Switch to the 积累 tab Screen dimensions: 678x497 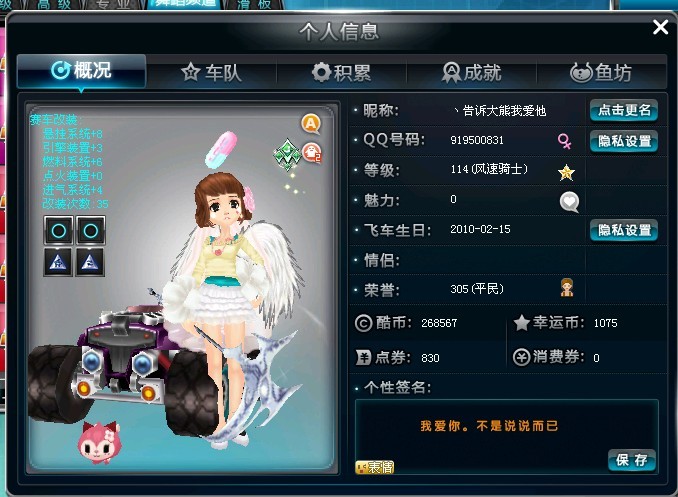coord(341,72)
